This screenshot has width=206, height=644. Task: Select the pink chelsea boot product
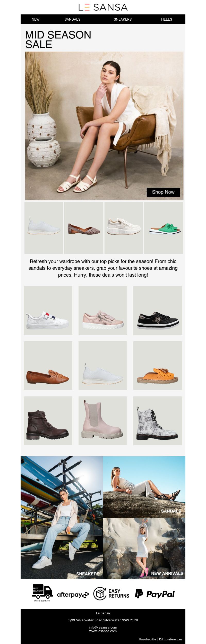[103, 421]
